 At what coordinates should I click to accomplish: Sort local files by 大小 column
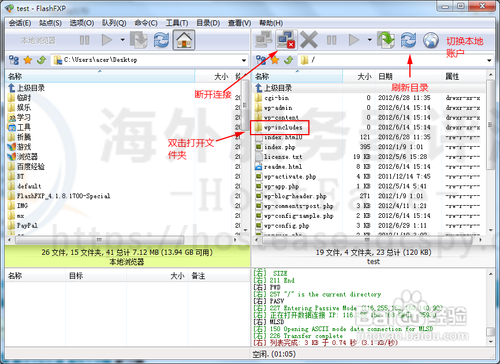click(x=213, y=76)
